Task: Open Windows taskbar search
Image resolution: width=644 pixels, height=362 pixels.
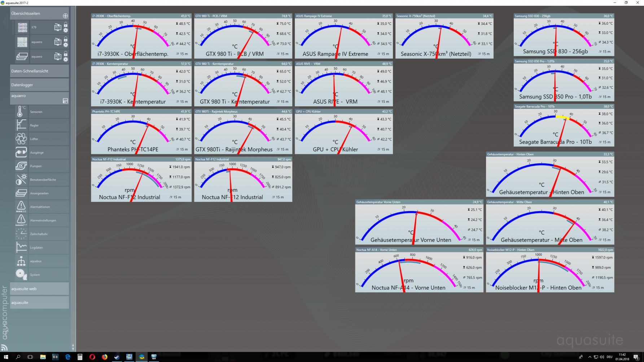Action: coord(18,357)
